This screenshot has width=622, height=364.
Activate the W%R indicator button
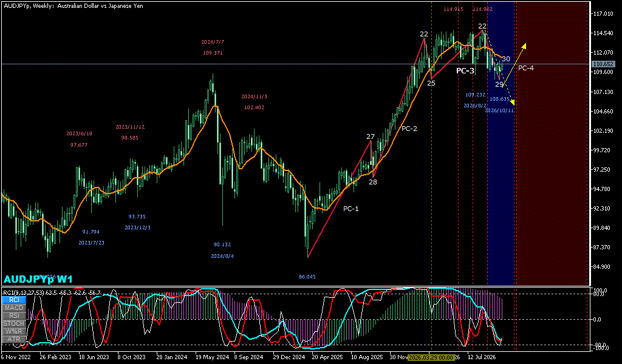(x=14, y=331)
